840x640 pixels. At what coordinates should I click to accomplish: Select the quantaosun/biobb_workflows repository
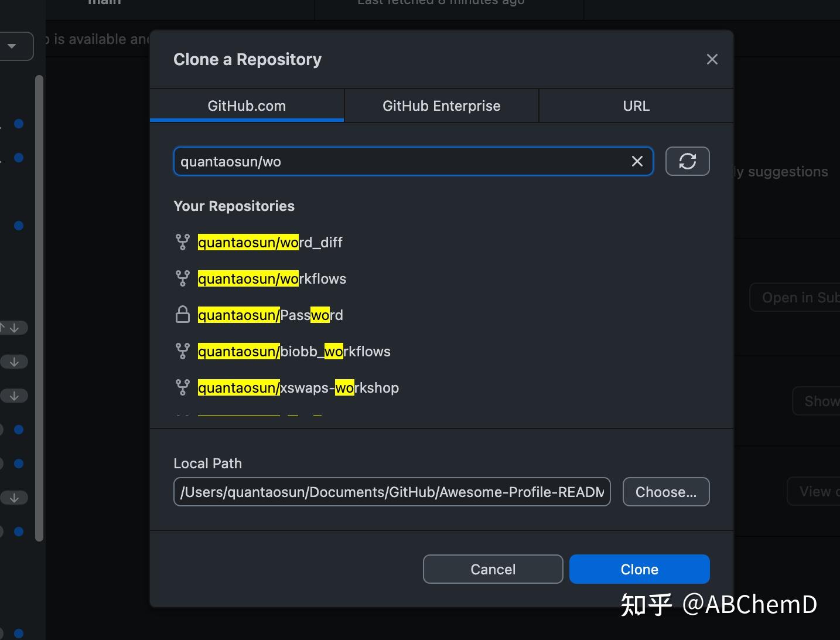(x=293, y=351)
